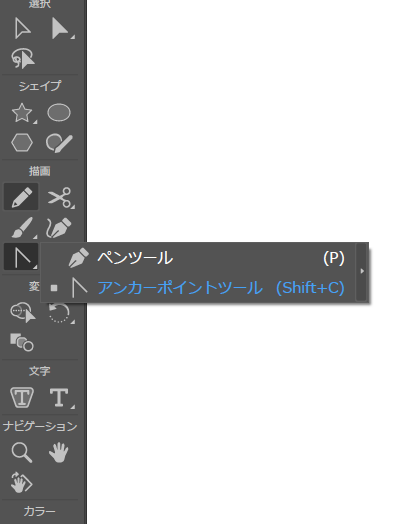Select the Lasso selection tool
The width and height of the screenshot is (410, 524).
tap(22, 58)
